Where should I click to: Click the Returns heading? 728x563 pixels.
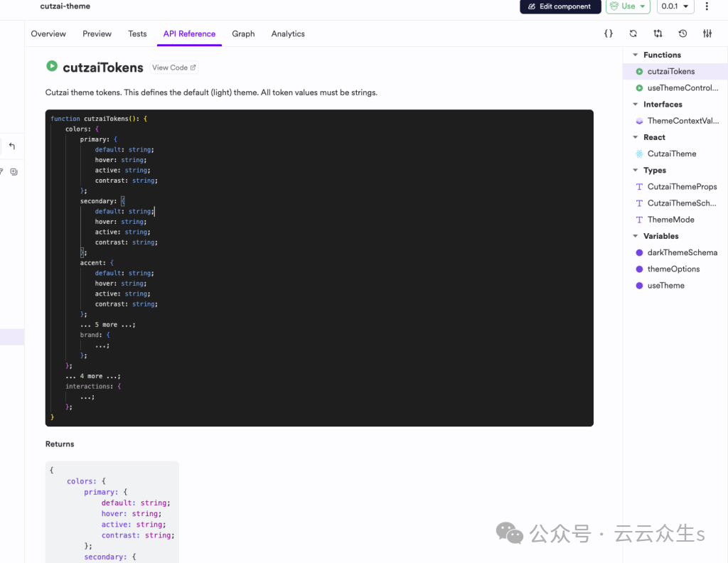click(60, 444)
